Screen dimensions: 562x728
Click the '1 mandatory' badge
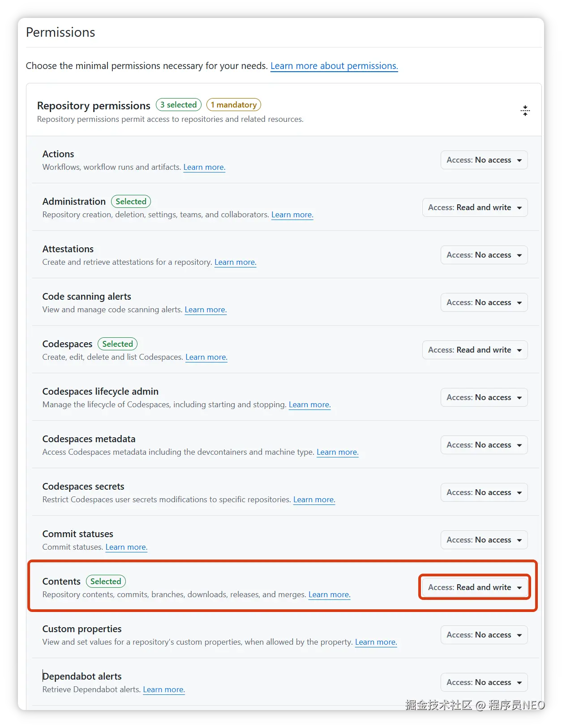(233, 105)
